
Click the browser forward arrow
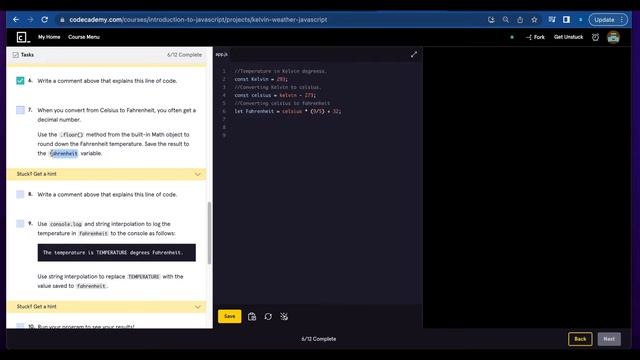(x=30, y=20)
